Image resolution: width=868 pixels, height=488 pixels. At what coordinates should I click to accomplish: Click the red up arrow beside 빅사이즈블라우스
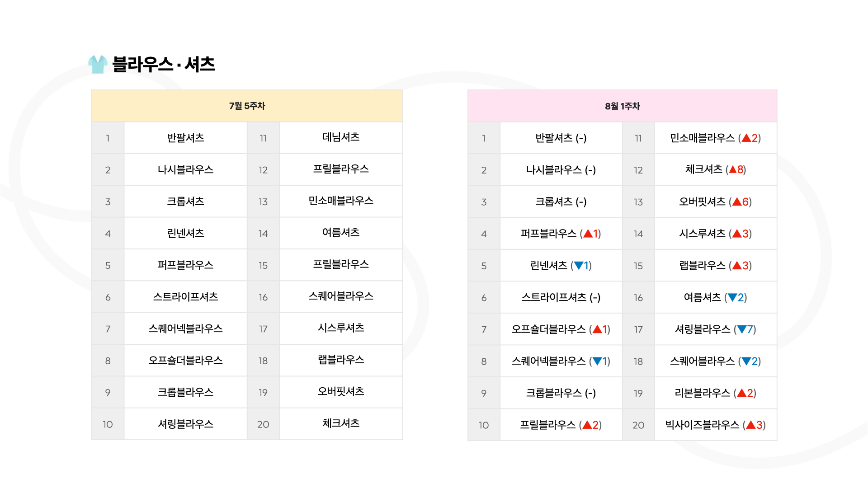point(751,425)
